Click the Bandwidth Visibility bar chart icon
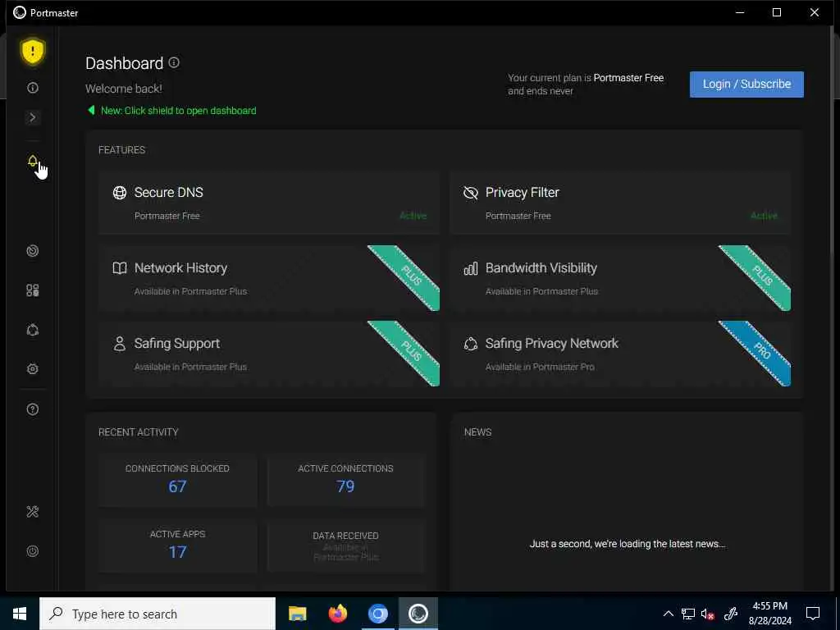The height and width of the screenshot is (630, 840). pyautogui.click(x=470, y=268)
